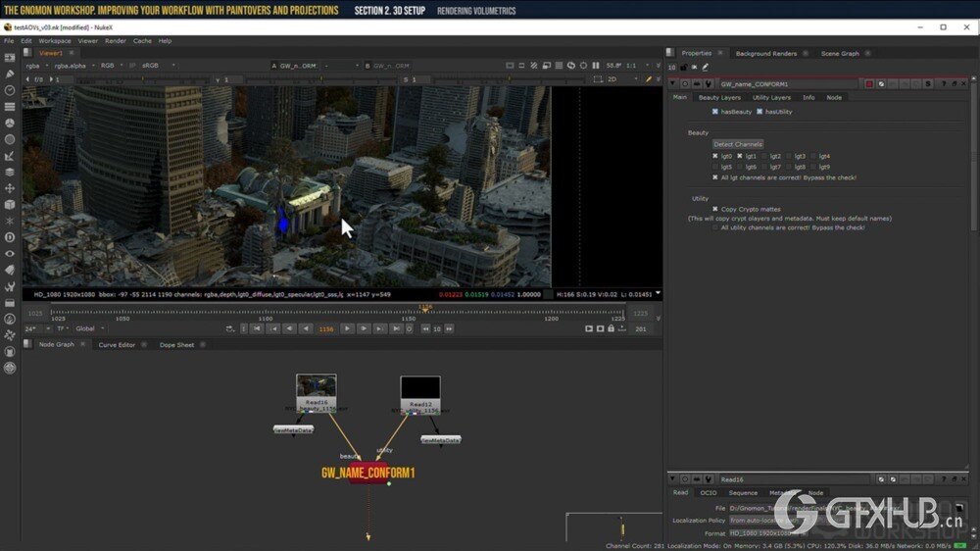
Task: Open the rgba.alpha channel dropdown
Action: [x=73, y=66]
